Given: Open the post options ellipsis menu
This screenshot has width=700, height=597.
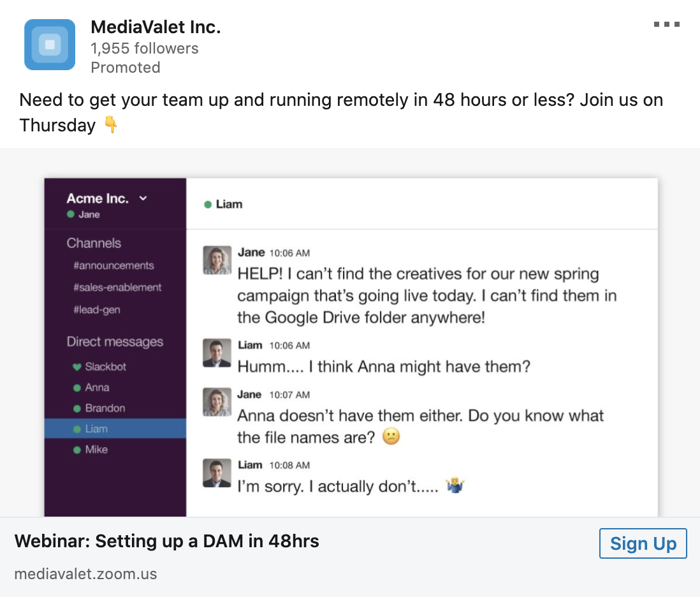Looking at the screenshot, I should tap(667, 24).
